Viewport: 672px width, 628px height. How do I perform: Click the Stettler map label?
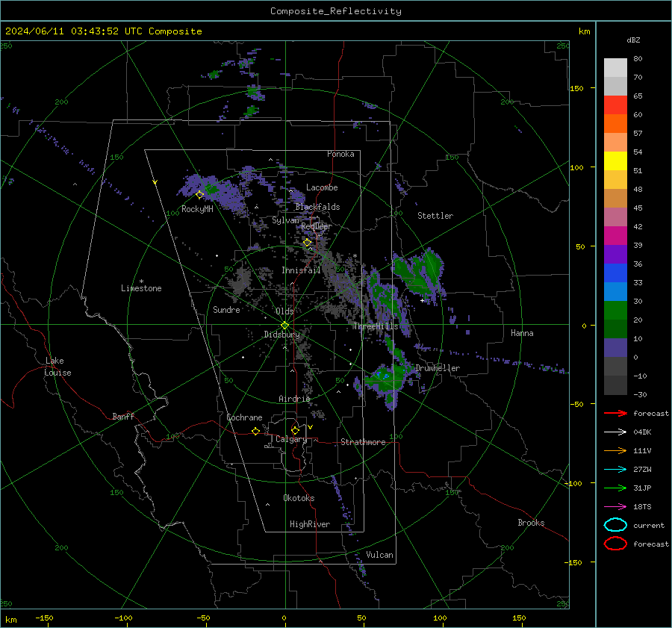click(x=435, y=216)
